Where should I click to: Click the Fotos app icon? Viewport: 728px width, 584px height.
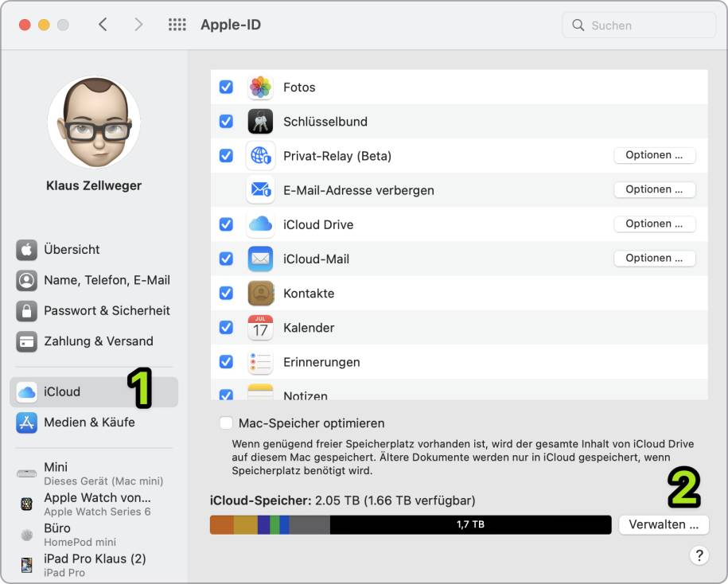coord(260,88)
